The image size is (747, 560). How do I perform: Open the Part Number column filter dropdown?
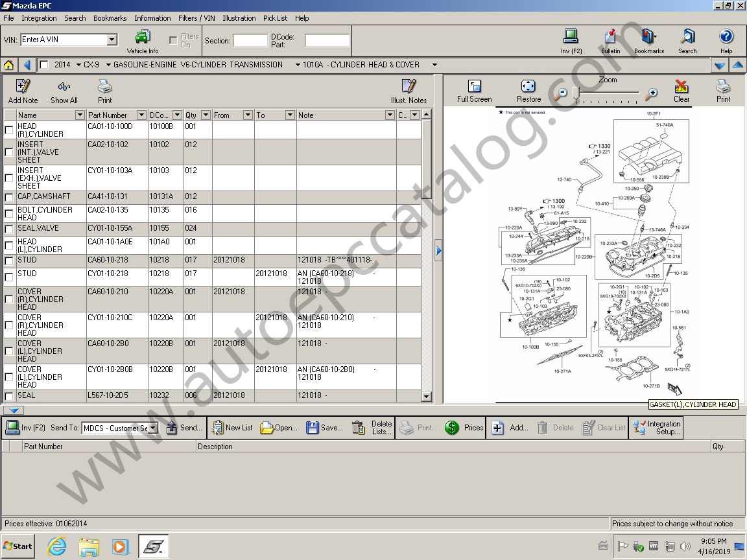(141, 115)
